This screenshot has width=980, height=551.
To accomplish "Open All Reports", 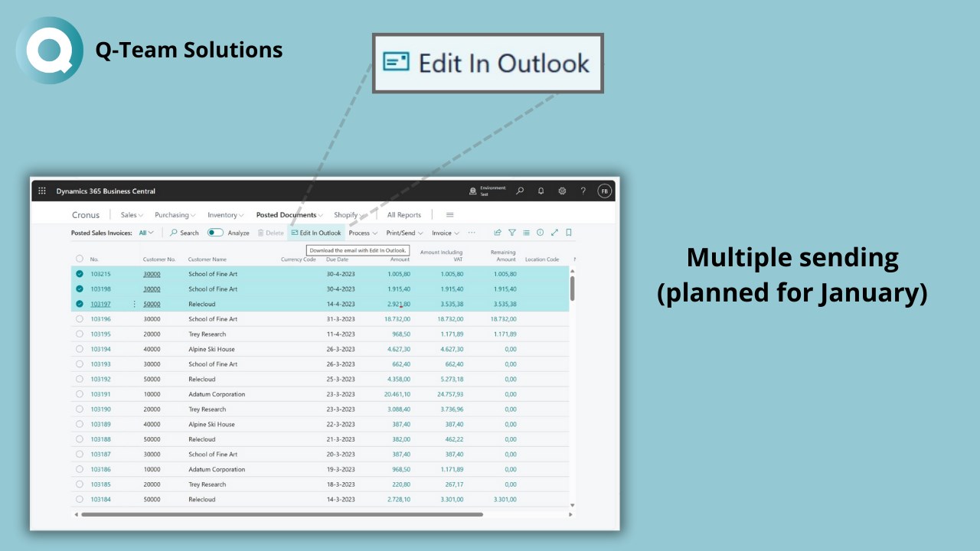I will point(404,215).
